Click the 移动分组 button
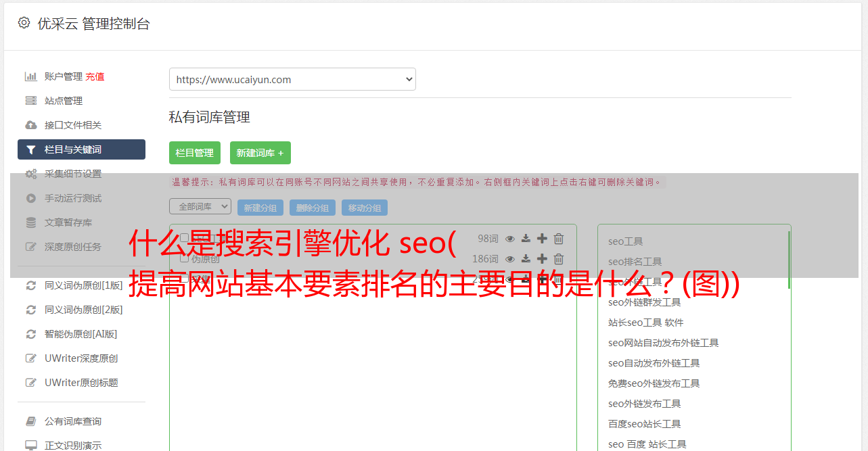Screen dimensions: 868x451 pos(365,208)
